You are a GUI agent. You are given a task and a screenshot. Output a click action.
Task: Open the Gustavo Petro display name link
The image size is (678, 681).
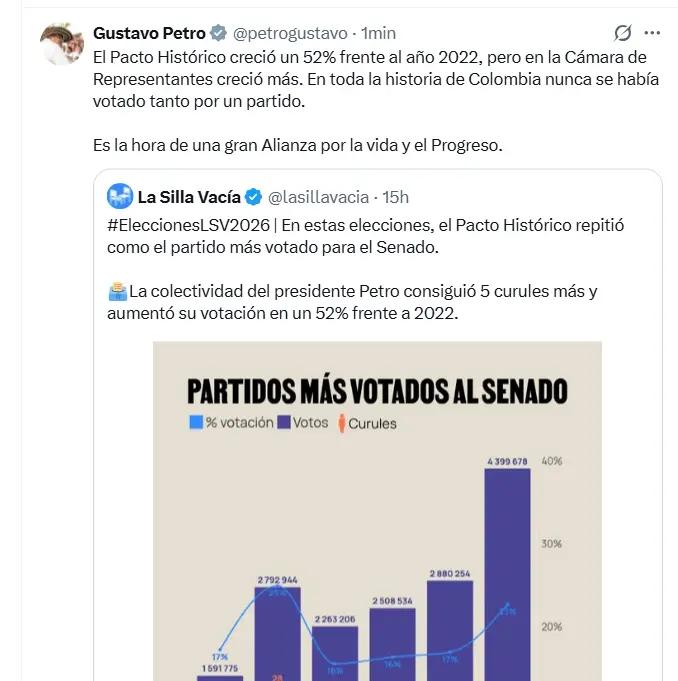click(x=149, y=33)
